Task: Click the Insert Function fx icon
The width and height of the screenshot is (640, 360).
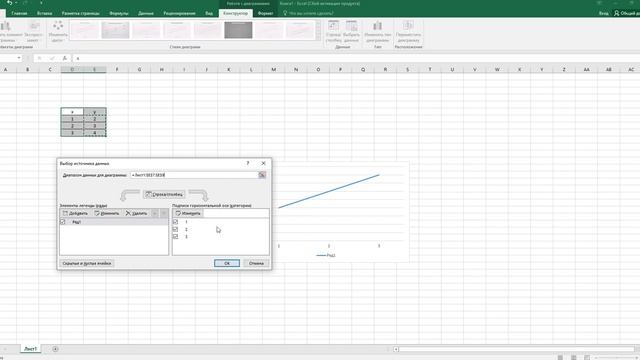Action: tap(64, 58)
